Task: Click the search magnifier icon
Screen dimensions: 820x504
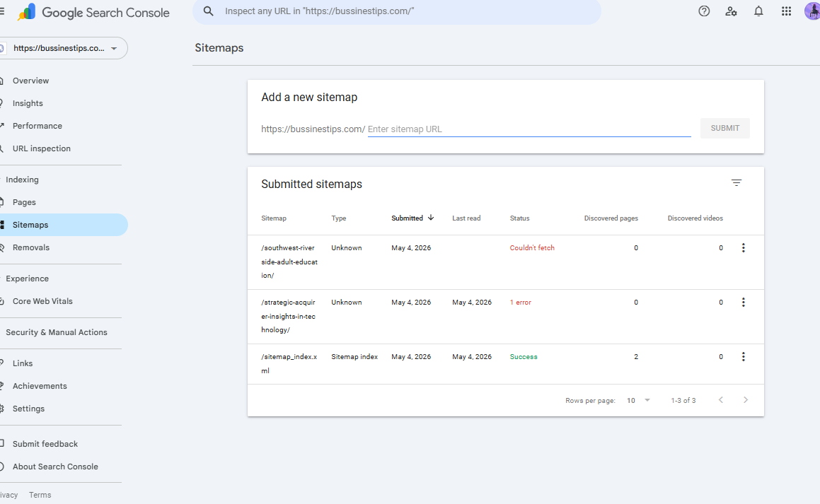Action: point(208,11)
